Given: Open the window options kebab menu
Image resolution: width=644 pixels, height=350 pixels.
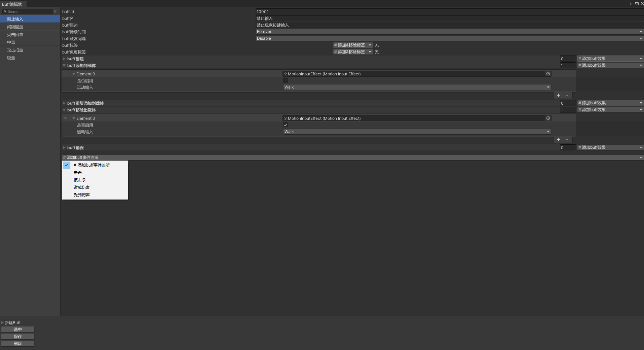Looking at the screenshot, I should coord(631,3).
